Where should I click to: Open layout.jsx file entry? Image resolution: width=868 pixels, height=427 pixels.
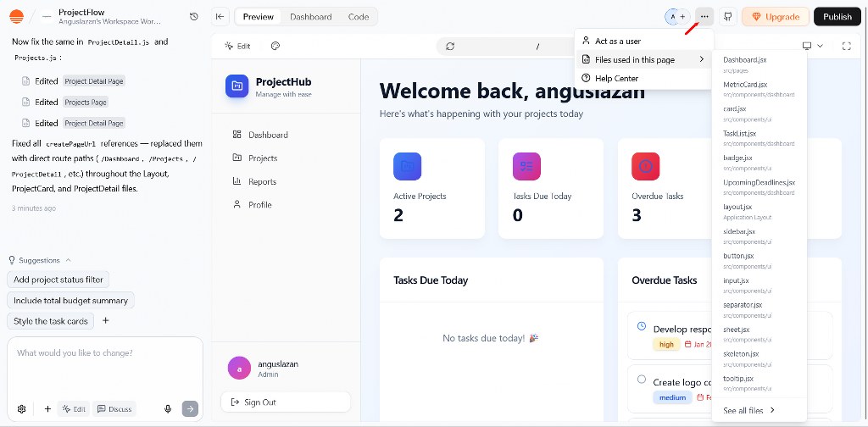(x=759, y=211)
